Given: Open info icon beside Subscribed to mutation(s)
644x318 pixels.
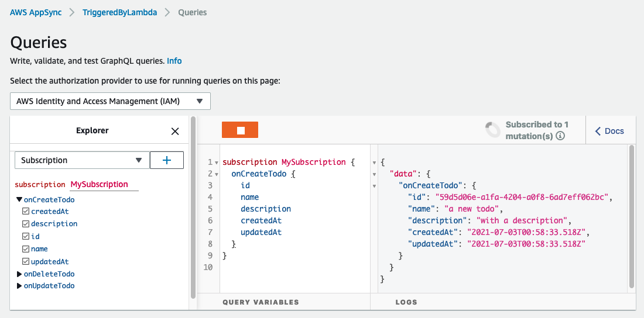Looking at the screenshot, I should 560,136.
